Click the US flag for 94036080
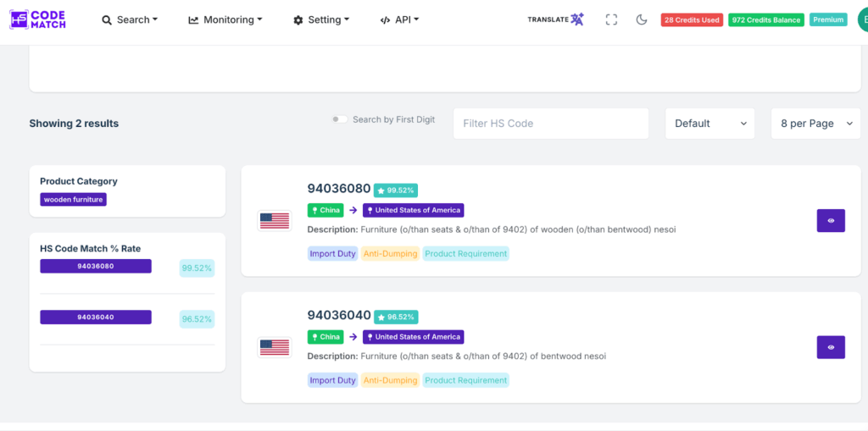This screenshot has height=431, width=868. (274, 221)
